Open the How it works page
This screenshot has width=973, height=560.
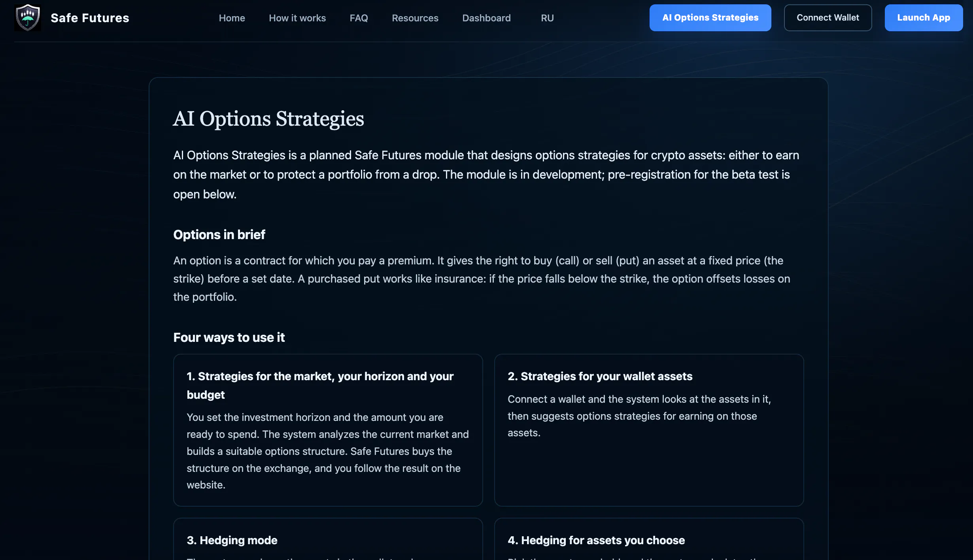(297, 18)
